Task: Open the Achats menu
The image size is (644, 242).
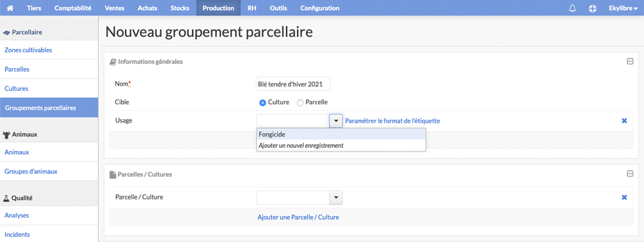Action: (x=147, y=8)
